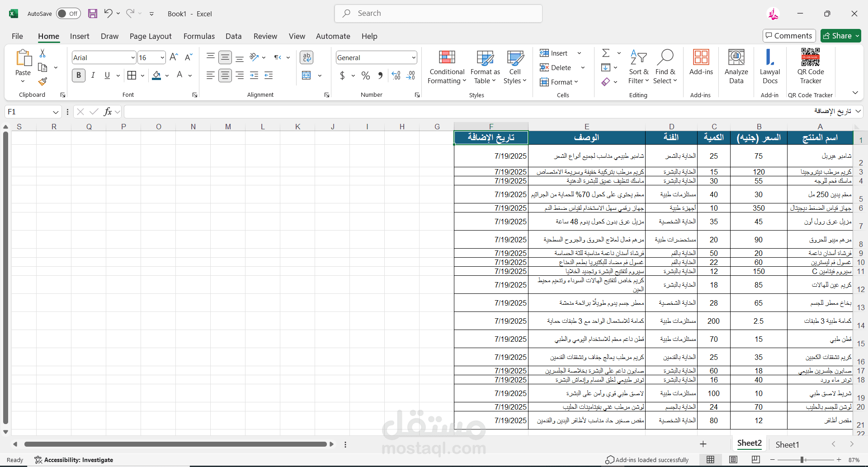Open the General number format dropdown
The width and height of the screenshot is (868, 467).
(413, 58)
